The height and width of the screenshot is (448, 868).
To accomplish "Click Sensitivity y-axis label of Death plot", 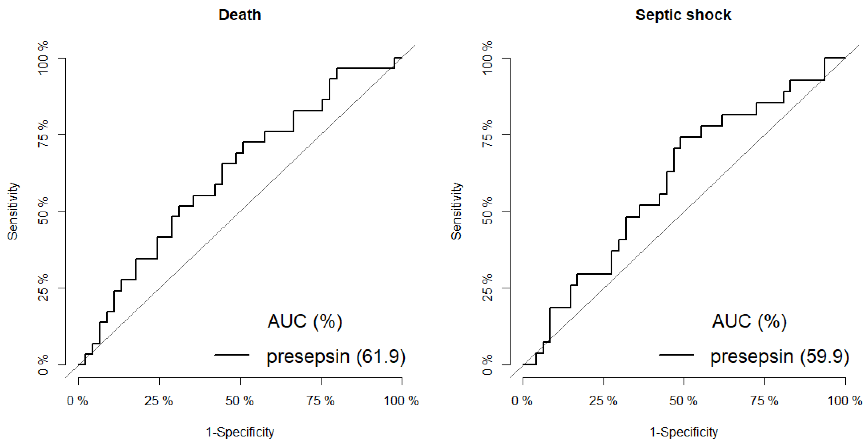I will pyautogui.click(x=13, y=211).
